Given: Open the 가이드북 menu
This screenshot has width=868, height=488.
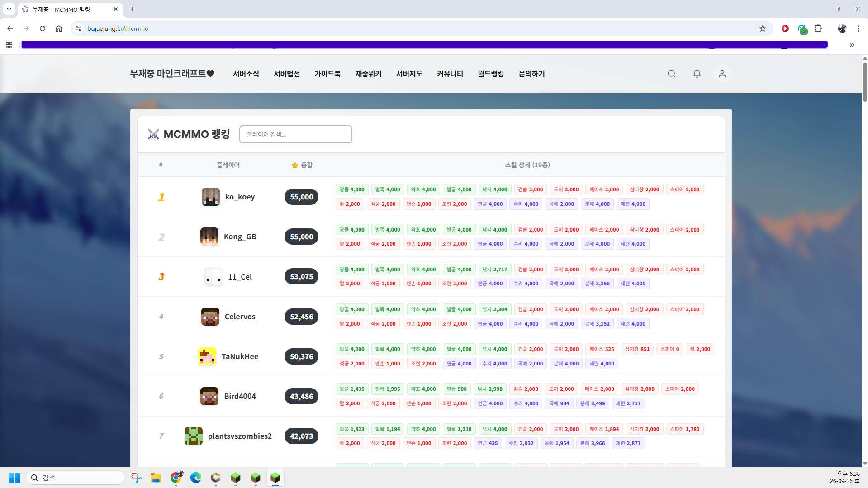Looking at the screenshot, I should pyautogui.click(x=327, y=74).
